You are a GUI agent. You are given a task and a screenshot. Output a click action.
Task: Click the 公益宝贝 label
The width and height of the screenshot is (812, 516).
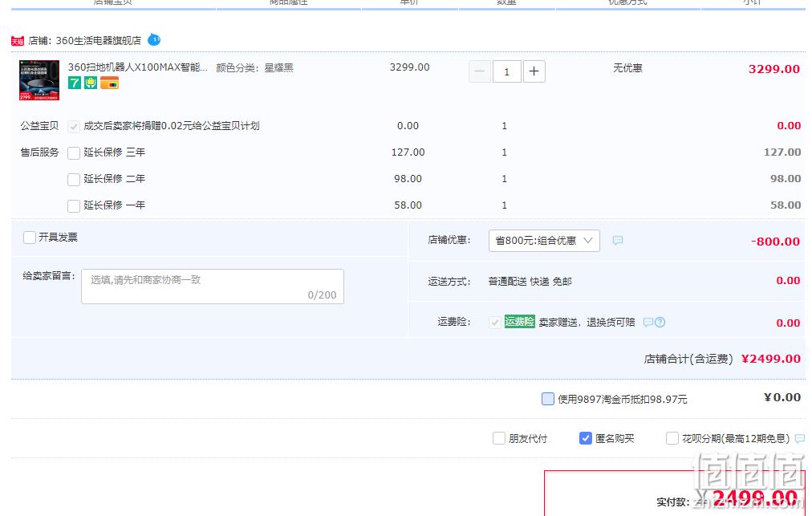40,126
